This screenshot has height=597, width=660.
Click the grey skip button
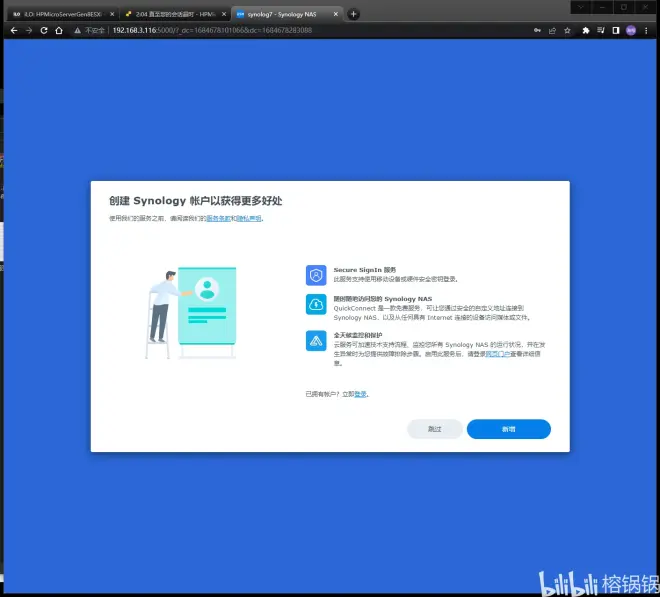pos(435,429)
